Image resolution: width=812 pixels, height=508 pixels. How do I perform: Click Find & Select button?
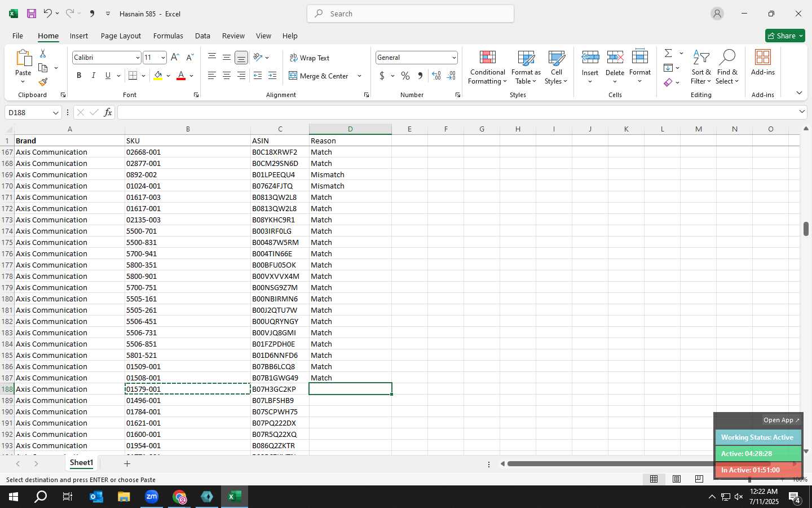pos(727,68)
